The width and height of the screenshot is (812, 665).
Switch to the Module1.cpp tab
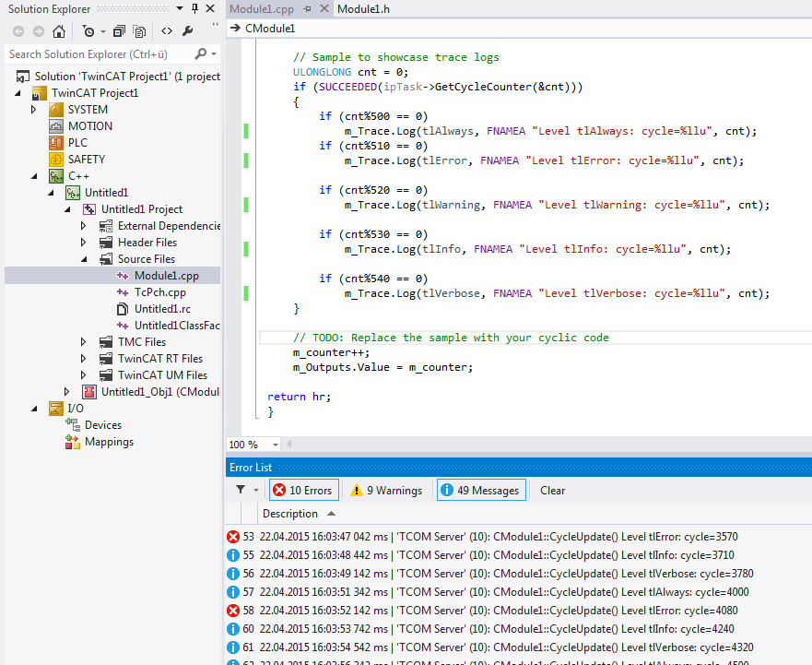(x=262, y=9)
